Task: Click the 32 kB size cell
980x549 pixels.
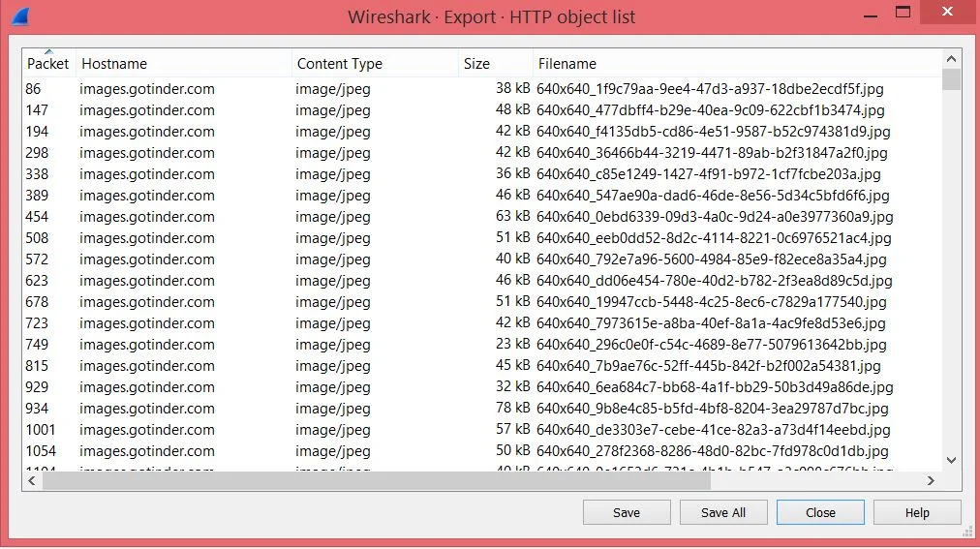Action: 512,386
